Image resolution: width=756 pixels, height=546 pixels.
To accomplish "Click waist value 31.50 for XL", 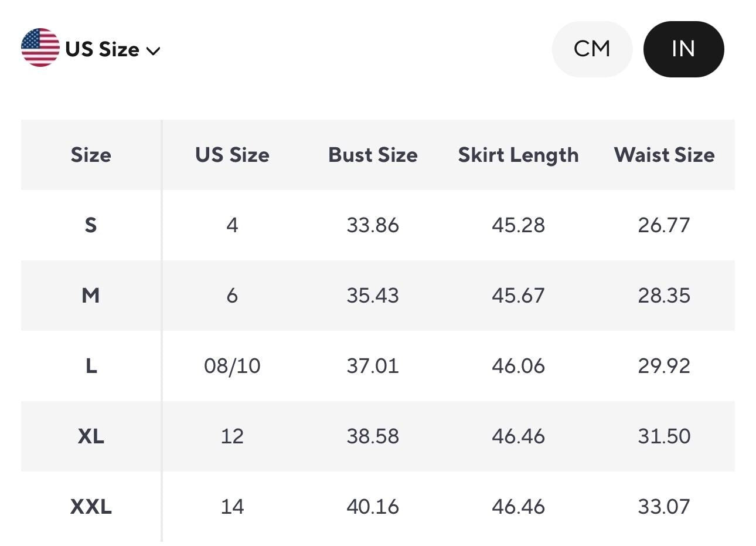I will point(664,436).
